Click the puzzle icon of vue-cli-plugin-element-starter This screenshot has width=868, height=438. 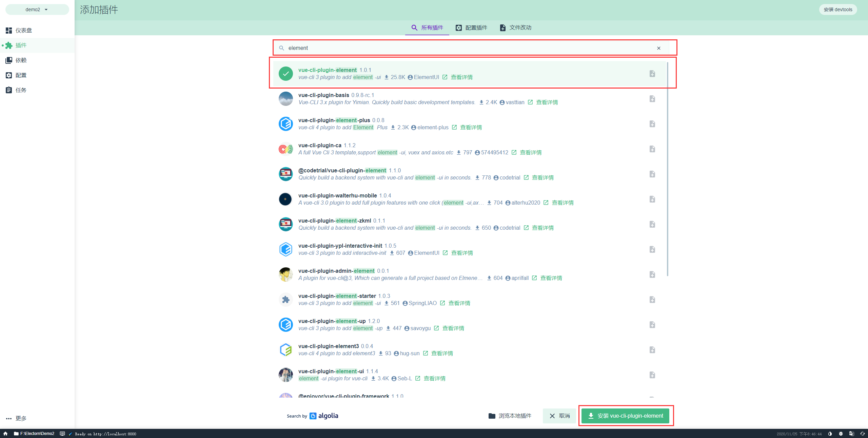[286, 300]
